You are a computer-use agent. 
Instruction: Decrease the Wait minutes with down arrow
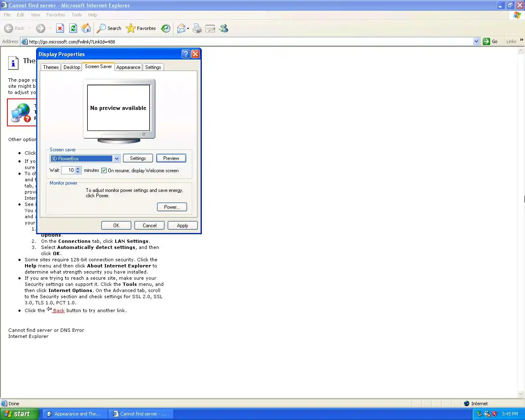pyautogui.click(x=78, y=172)
